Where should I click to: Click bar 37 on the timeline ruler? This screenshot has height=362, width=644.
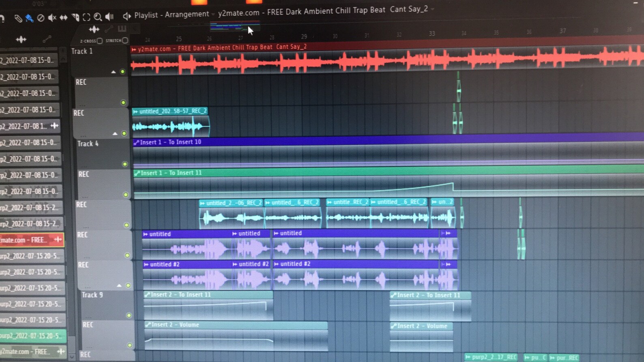[x=562, y=31]
